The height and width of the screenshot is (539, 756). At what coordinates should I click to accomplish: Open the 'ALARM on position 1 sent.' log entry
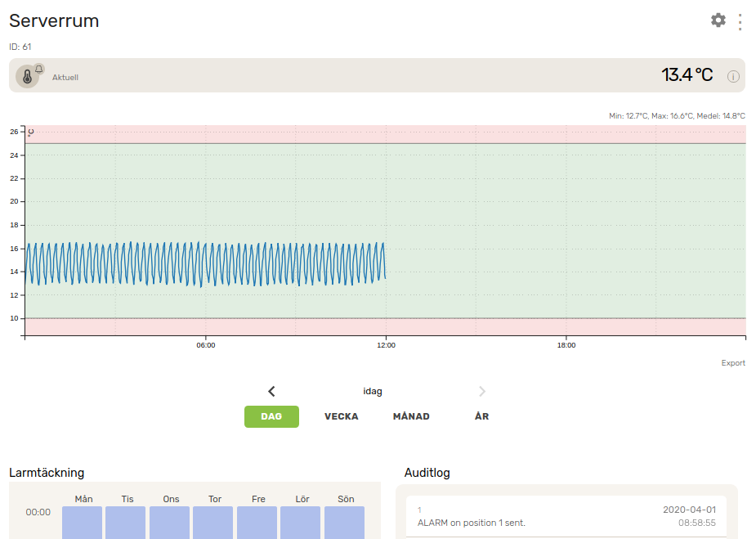(566, 516)
